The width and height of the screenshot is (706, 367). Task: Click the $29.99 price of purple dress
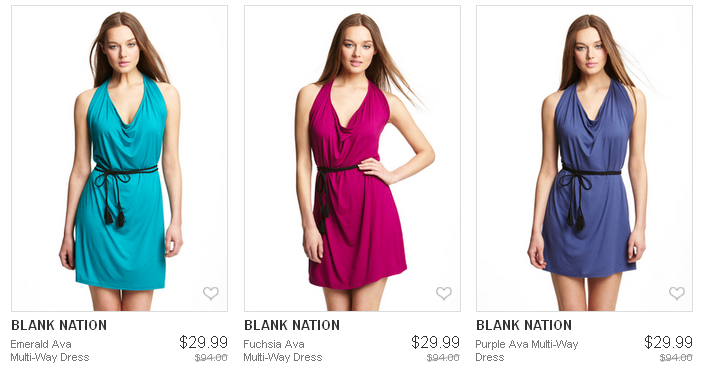click(x=668, y=342)
